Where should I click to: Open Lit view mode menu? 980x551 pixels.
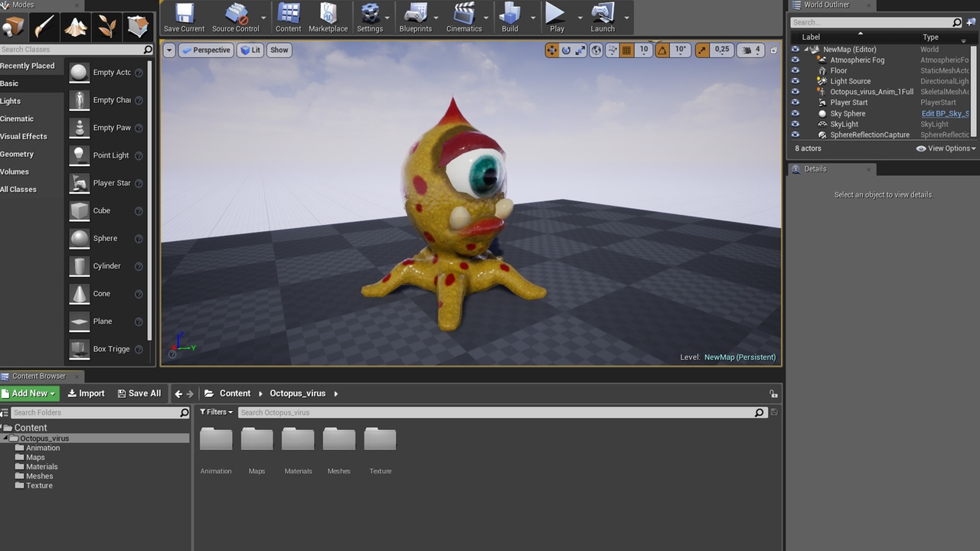tap(250, 50)
